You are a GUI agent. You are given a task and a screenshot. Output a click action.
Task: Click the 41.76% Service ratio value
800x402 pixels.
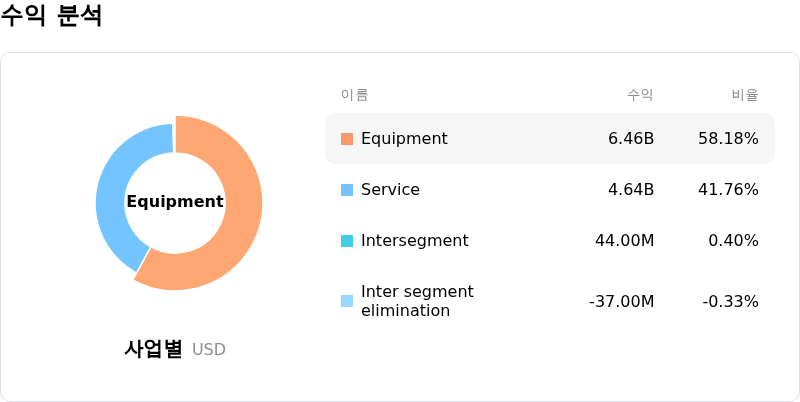tap(728, 190)
